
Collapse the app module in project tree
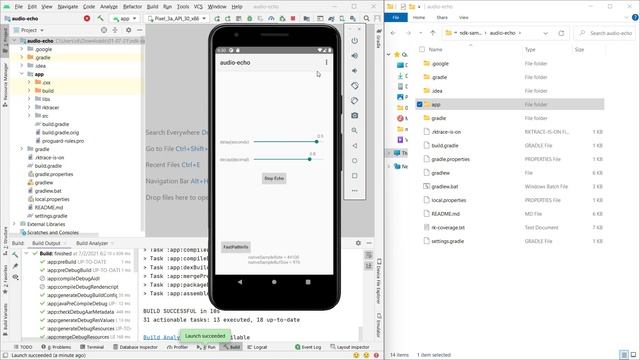[22, 74]
